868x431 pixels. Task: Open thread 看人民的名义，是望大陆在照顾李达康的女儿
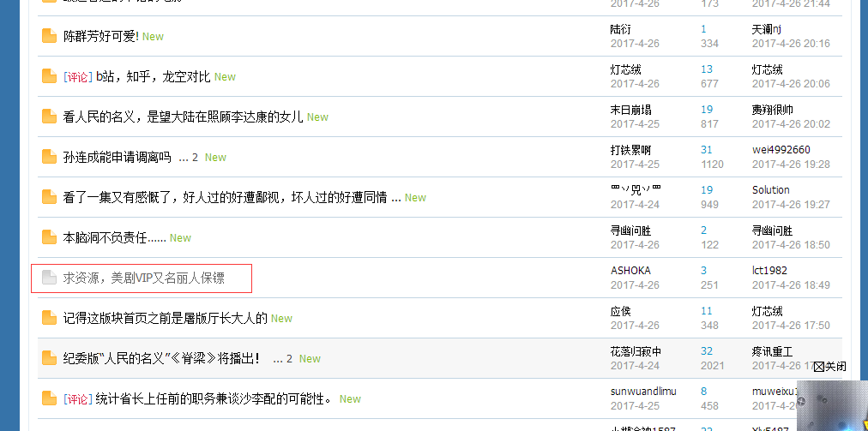(x=184, y=117)
